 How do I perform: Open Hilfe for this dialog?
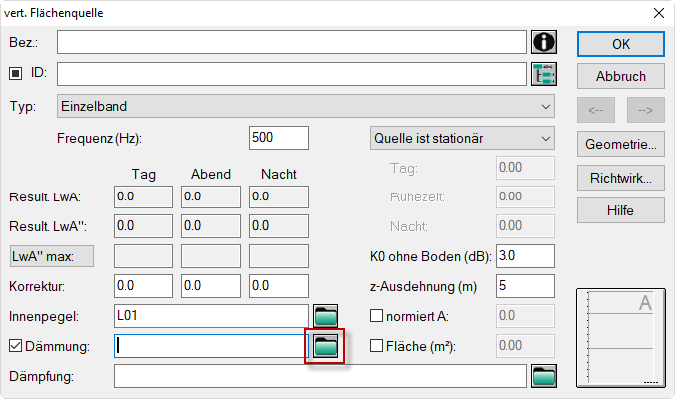[x=621, y=210]
